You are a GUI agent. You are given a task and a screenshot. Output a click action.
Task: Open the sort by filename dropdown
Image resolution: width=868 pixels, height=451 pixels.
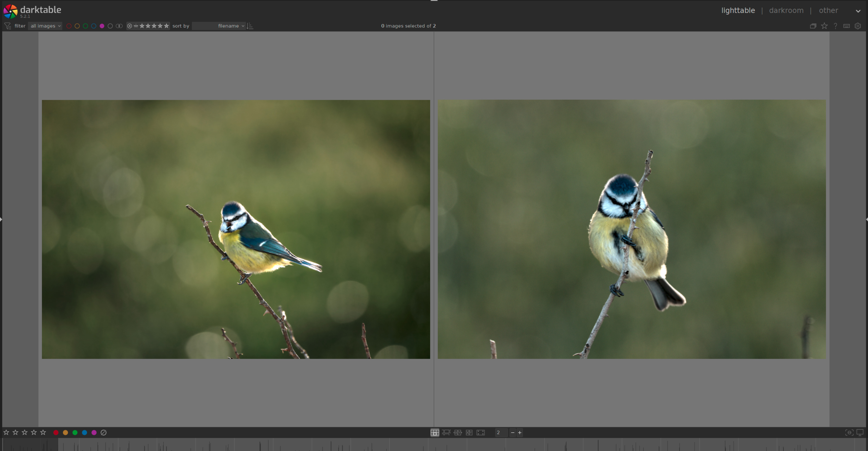click(219, 26)
